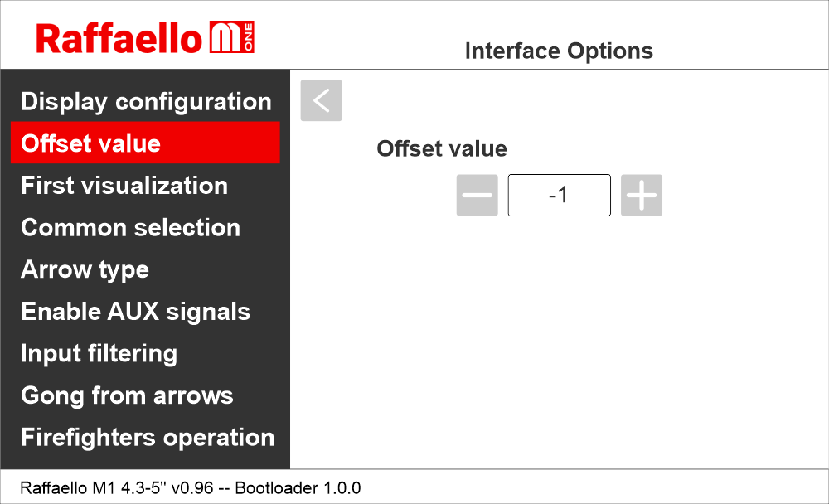The width and height of the screenshot is (829, 504).
Task: Decrease offset with the minus button
Action: (477, 196)
